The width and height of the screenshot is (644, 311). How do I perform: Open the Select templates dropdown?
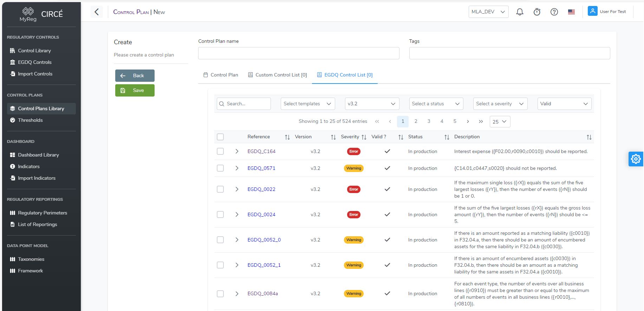(307, 104)
